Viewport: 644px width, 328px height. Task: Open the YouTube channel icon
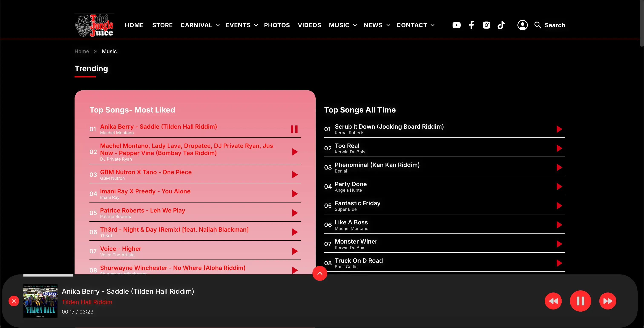(456, 25)
